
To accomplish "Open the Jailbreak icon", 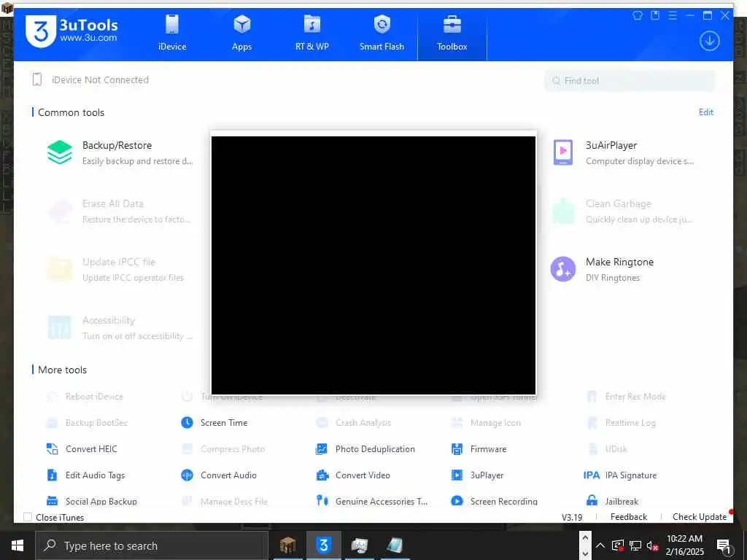I will pos(592,501).
